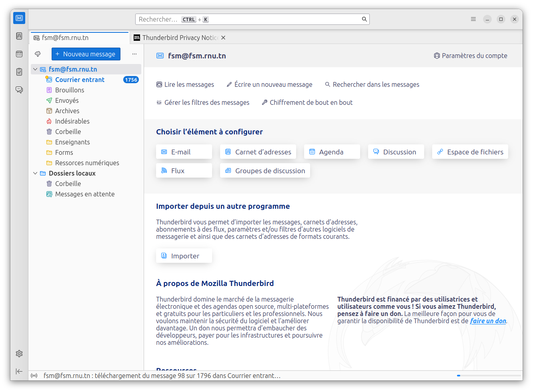This screenshot has height=392, width=533.
Task: Click Écrire un nouveau message
Action: tap(269, 84)
